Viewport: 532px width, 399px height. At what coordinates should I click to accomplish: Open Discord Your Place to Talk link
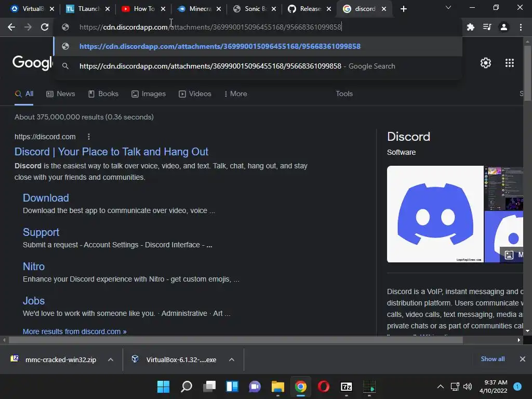point(111,152)
